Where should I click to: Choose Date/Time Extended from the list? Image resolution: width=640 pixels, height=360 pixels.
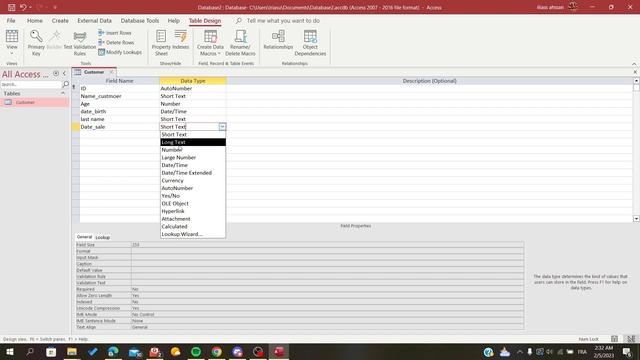click(193, 173)
